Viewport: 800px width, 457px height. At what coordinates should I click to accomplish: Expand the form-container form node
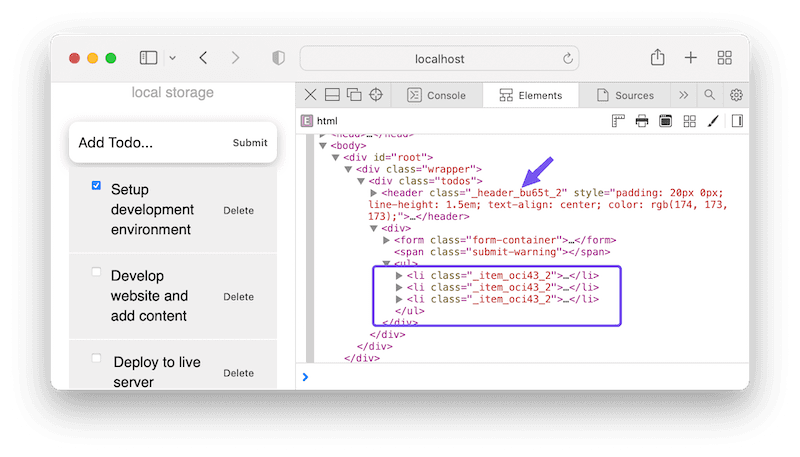(387, 240)
